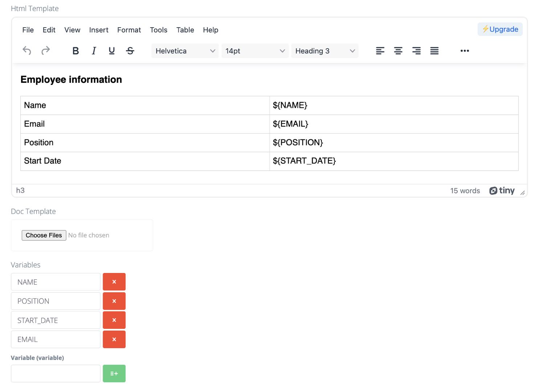Align text to the right

pos(416,51)
